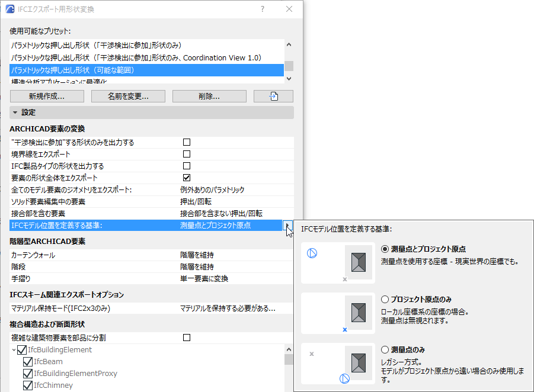Click the IfcBeam tree label
534x392 pixels.
point(48,362)
